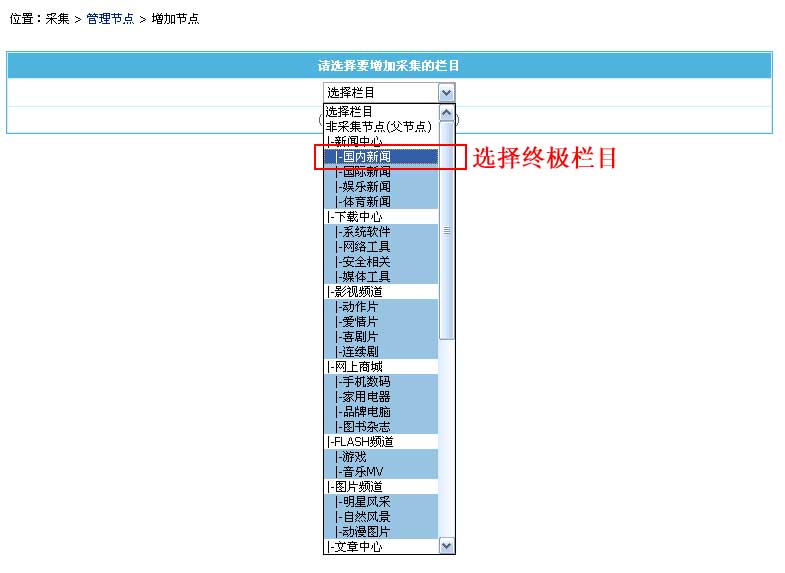Click the 选择栏目 dropdown arrow button

[446, 92]
